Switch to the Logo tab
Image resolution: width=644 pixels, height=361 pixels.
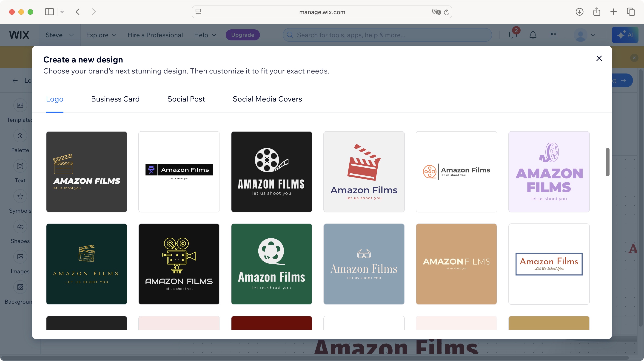coord(54,99)
